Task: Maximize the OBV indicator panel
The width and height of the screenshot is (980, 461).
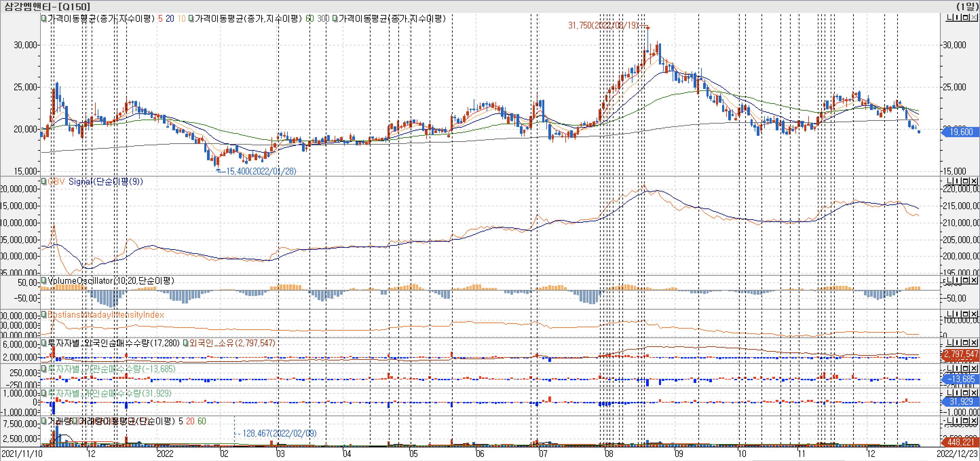Action: point(966,181)
